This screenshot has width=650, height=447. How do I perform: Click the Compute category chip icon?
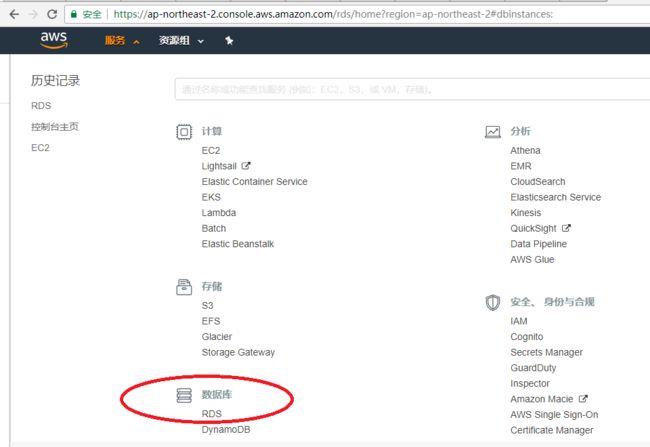click(184, 132)
